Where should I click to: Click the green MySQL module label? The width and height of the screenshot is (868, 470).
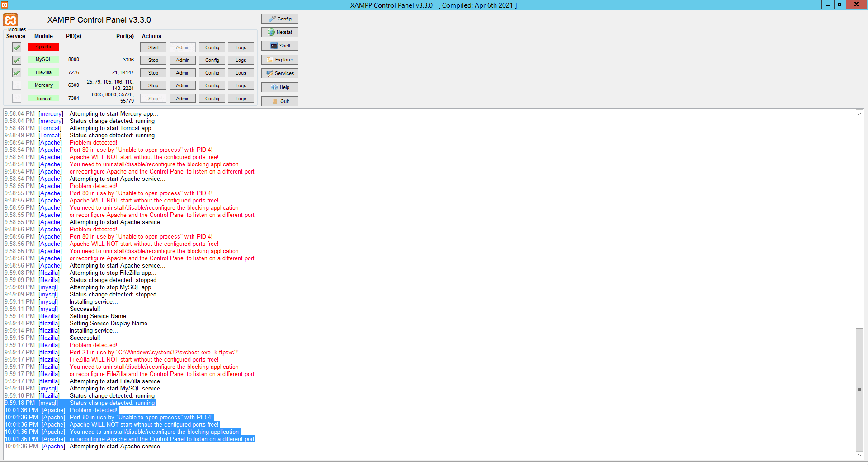point(44,60)
